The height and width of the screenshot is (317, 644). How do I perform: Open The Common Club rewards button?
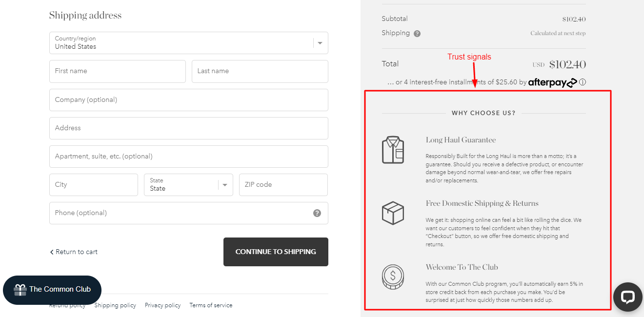coord(52,290)
